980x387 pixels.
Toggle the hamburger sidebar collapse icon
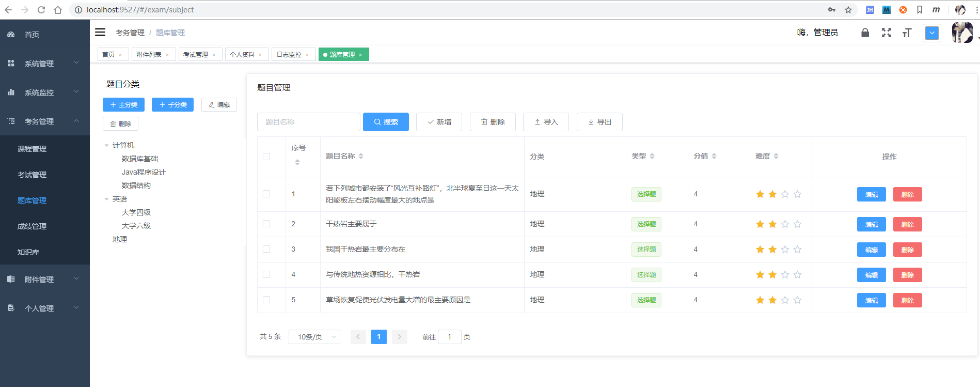(x=100, y=32)
